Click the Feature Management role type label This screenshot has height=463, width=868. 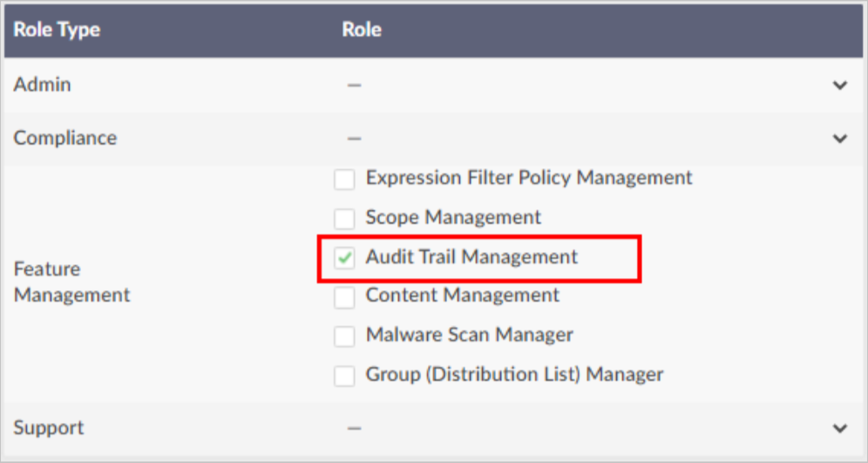click(x=71, y=282)
